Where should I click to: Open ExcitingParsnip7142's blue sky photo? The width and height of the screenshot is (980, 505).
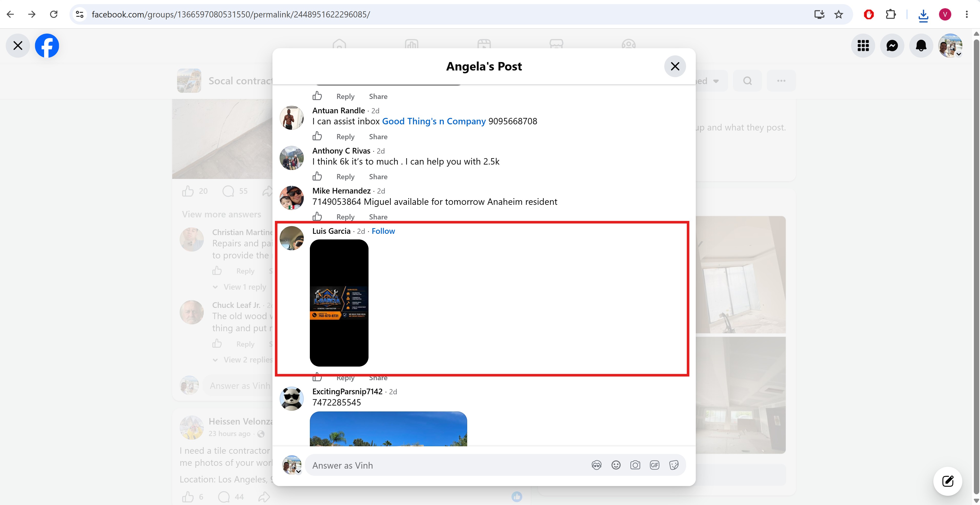389,429
